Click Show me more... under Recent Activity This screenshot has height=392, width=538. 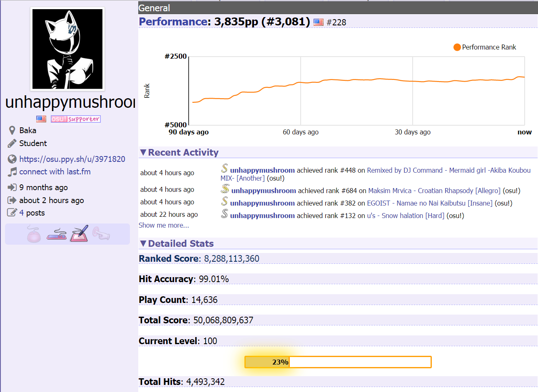(x=164, y=225)
